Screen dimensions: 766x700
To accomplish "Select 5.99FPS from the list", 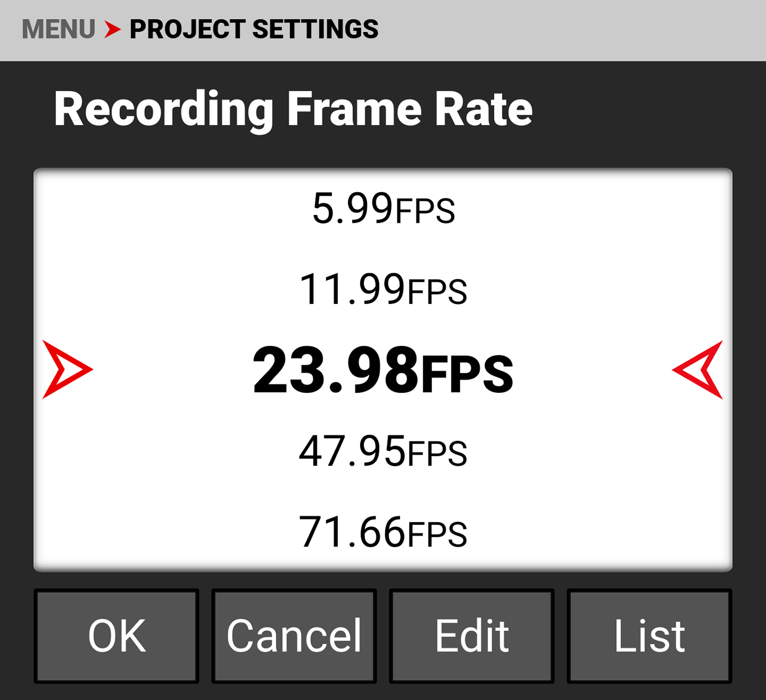I will coord(383,208).
